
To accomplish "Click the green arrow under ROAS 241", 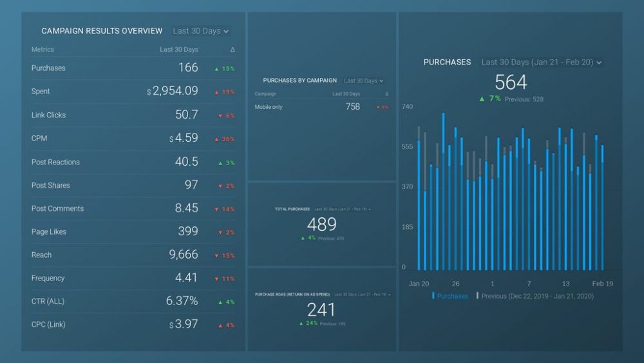I will (300, 323).
